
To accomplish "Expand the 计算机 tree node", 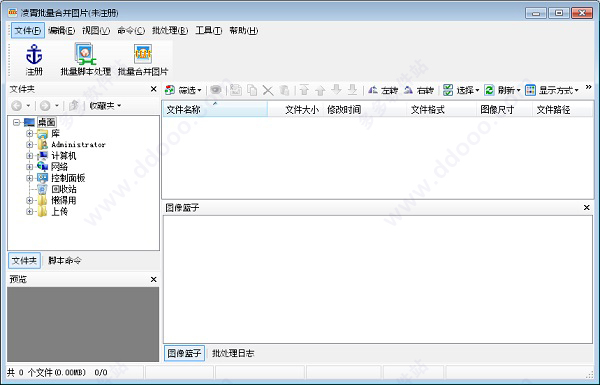I will pos(29,156).
